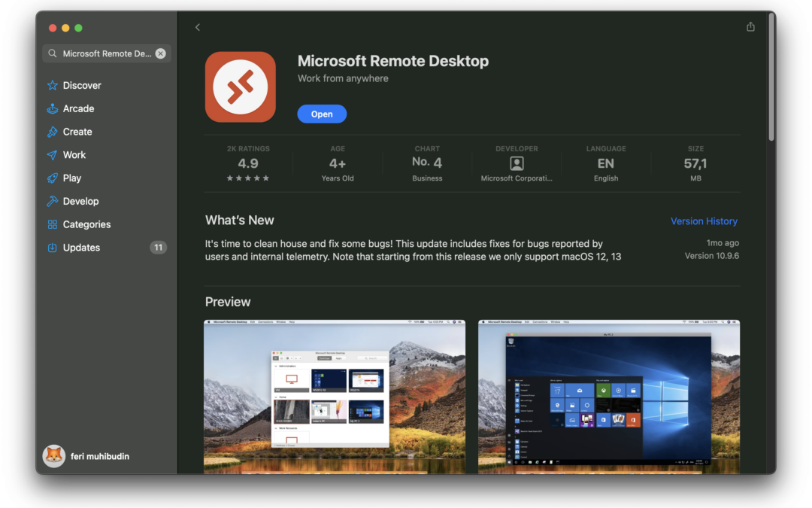
Task: Click the developer person icon
Action: [517, 163]
